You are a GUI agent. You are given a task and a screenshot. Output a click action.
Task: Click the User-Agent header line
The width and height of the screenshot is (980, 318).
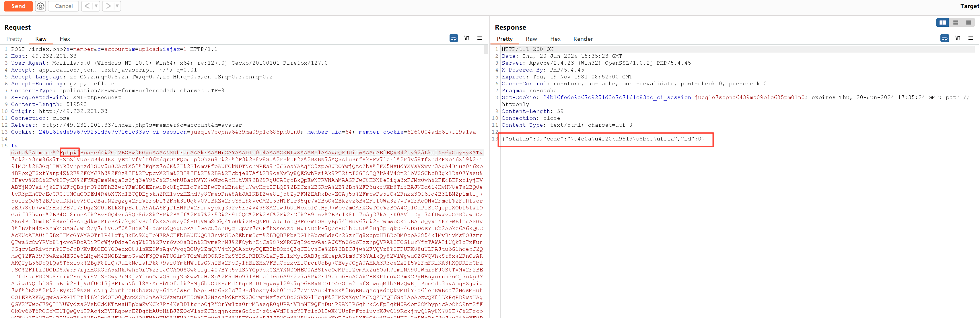[x=169, y=63]
